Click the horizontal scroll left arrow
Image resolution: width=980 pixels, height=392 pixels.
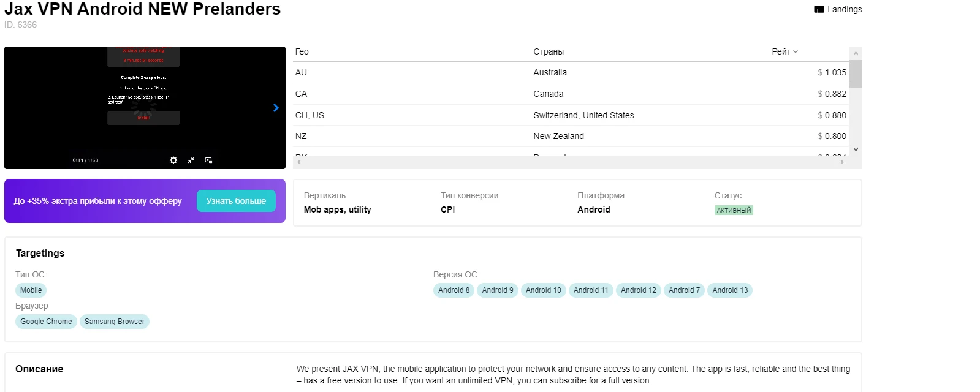click(299, 162)
